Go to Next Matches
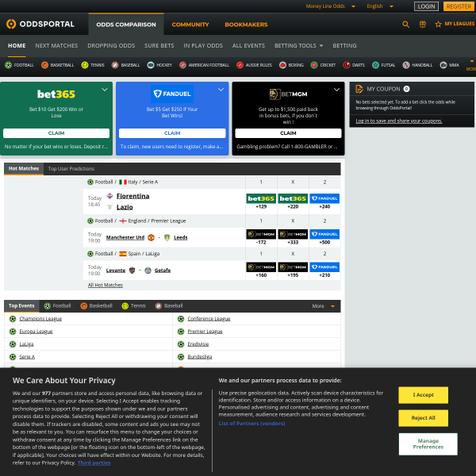Image resolution: width=476 pixels, height=476 pixels. point(56,46)
